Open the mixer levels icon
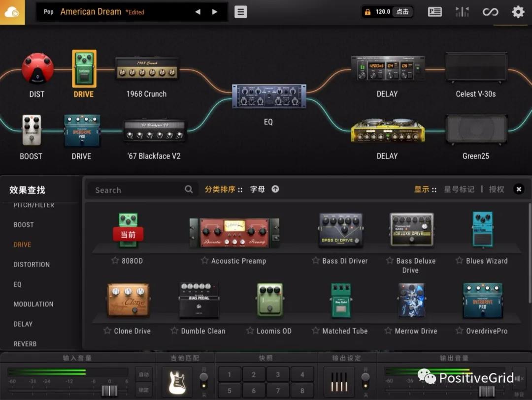Image resolution: width=532 pixels, height=400 pixels. (462, 12)
